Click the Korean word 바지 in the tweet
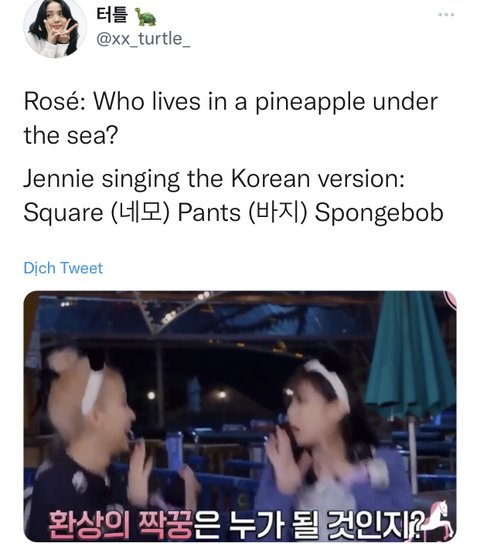Screen dimensions: 480x553 point(278,213)
